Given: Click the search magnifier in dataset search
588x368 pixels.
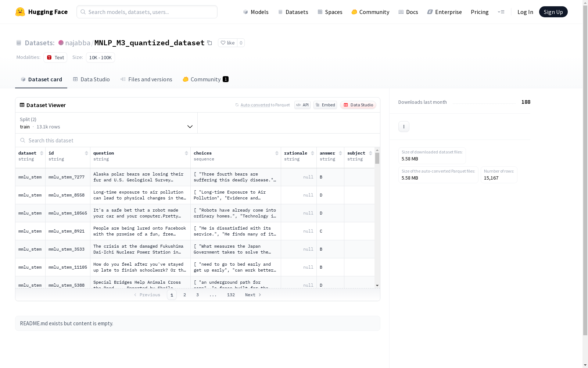Looking at the screenshot, I should 23,140.
